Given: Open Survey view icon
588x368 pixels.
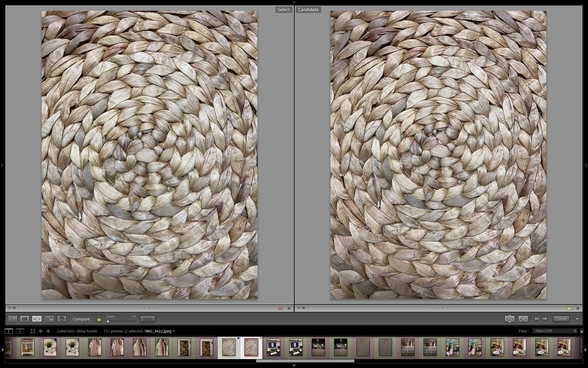Looking at the screenshot, I should pos(49,319).
